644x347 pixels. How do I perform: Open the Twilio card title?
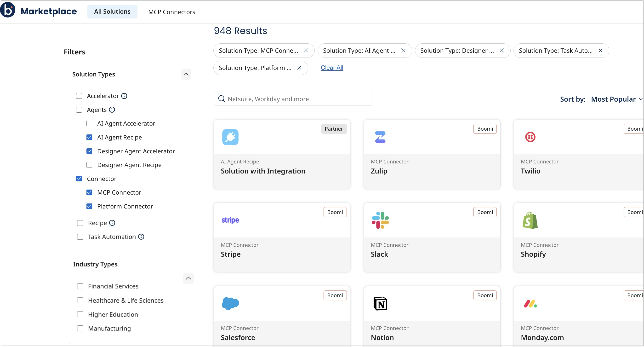530,171
